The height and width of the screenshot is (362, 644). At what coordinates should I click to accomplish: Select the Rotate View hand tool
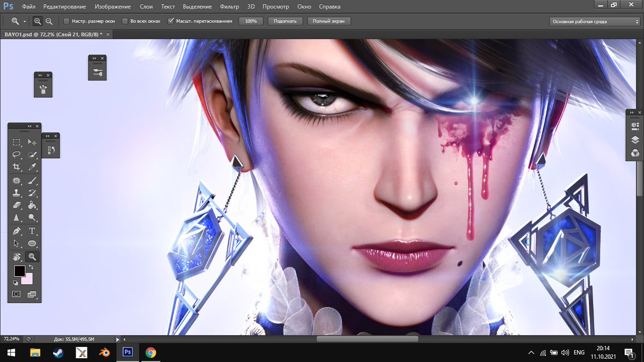(17, 257)
